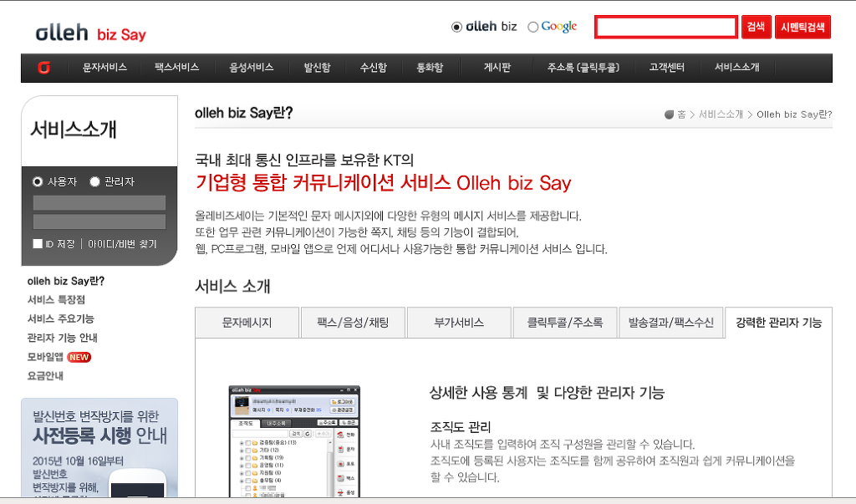
Task: Open the 문자서비스 menu
Action: (x=104, y=67)
